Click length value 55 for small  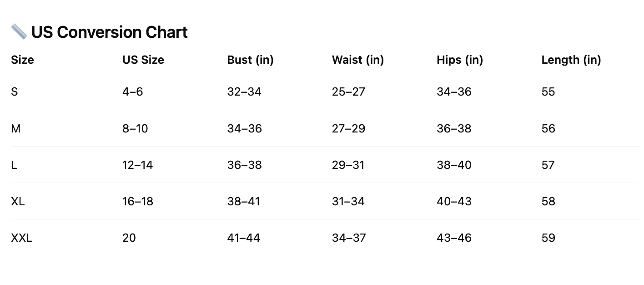point(548,92)
